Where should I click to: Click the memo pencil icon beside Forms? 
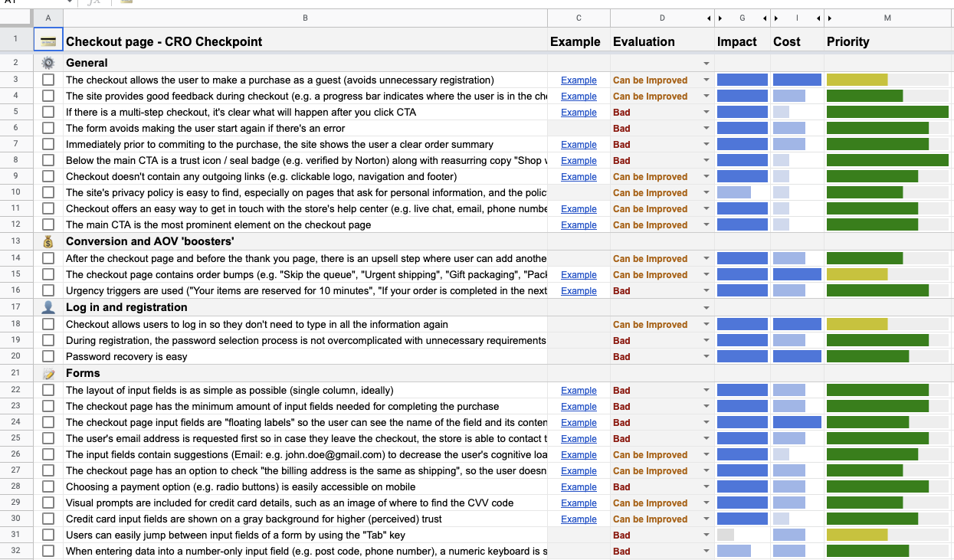point(48,373)
